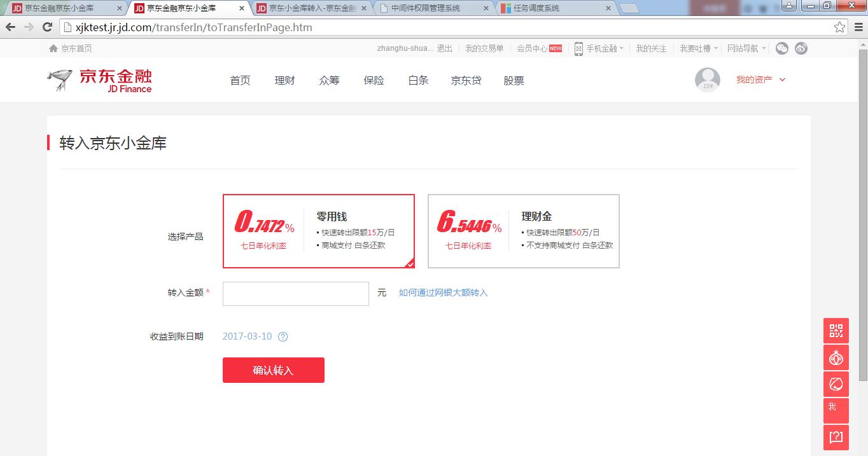Open 我的交易单 link
The image size is (868, 456).
484,48
